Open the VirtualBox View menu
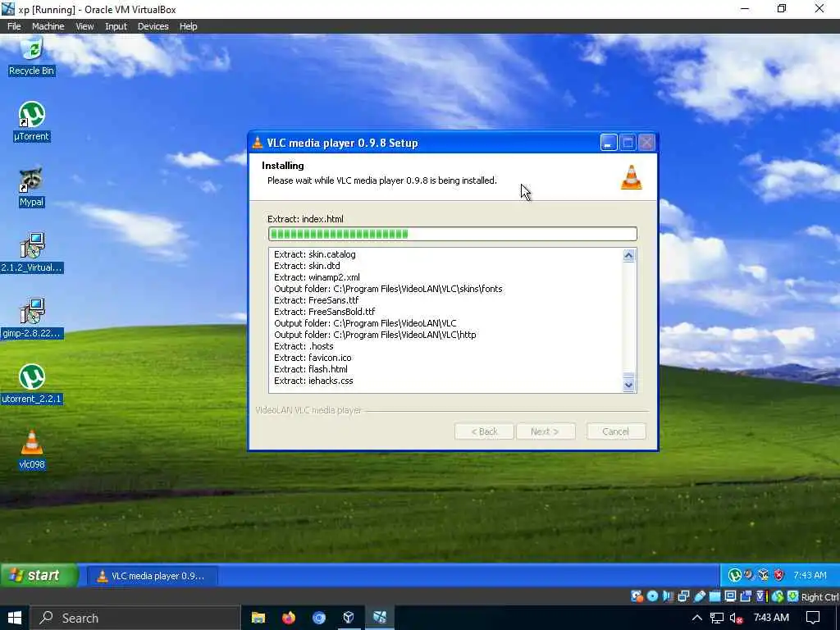 [84, 26]
